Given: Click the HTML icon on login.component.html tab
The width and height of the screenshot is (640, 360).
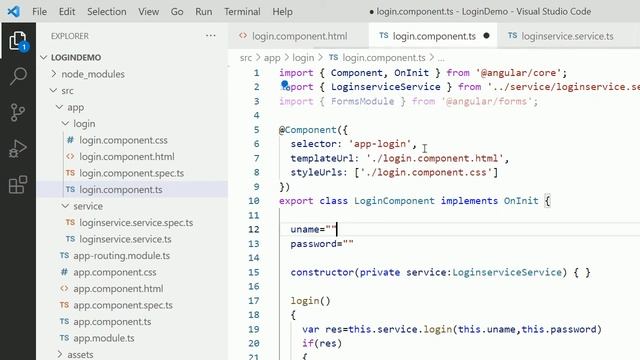Looking at the screenshot, I should click(243, 36).
